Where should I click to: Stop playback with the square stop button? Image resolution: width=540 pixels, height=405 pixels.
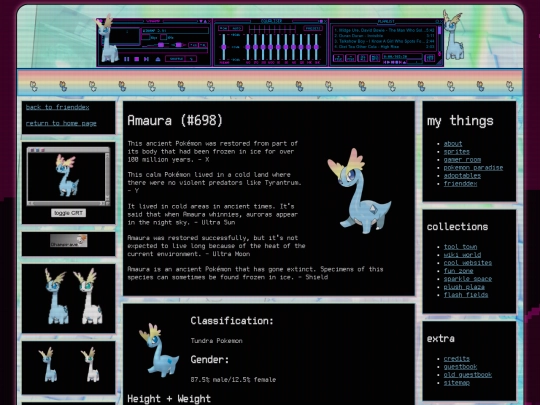137,59
